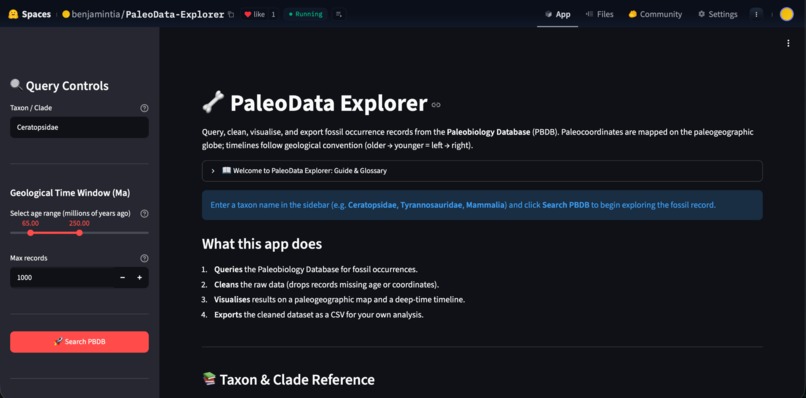Switch to the App tab
This screenshot has width=806, height=398.
pos(558,14)
